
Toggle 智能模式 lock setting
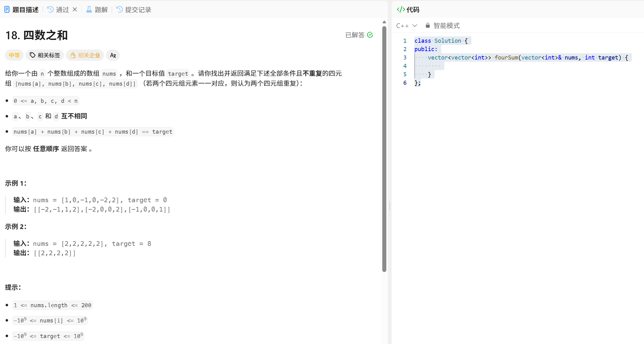point(443,26)
